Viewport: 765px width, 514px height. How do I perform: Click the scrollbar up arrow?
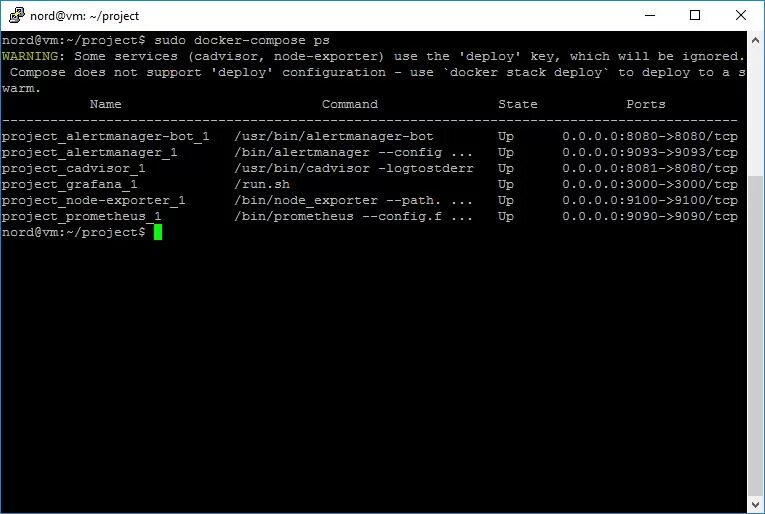pyautogui.click(x=755, y=40)
